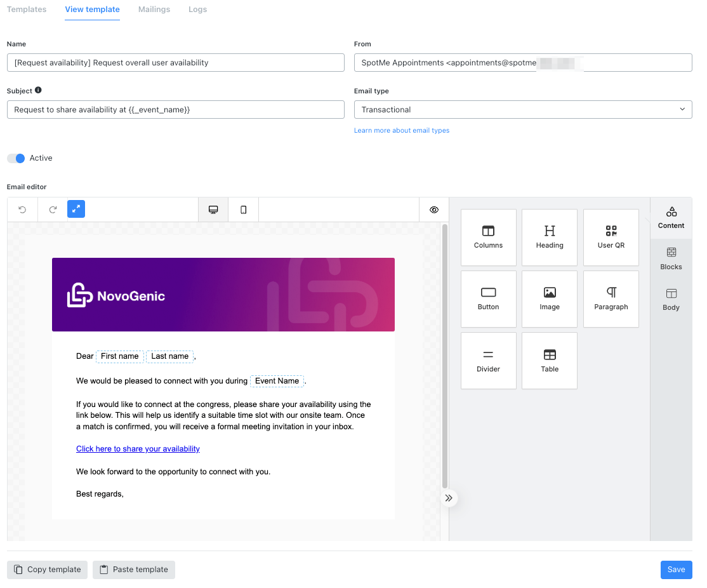This screenshot has width=707, height=588.
Task: Select the Paragraph content block
Action: click(611, 299)
